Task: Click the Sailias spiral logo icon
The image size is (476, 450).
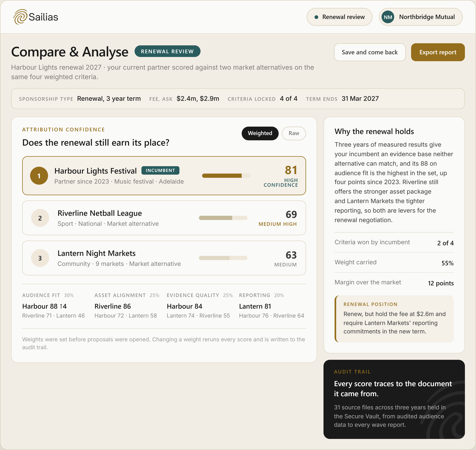Action: (20, 17)
